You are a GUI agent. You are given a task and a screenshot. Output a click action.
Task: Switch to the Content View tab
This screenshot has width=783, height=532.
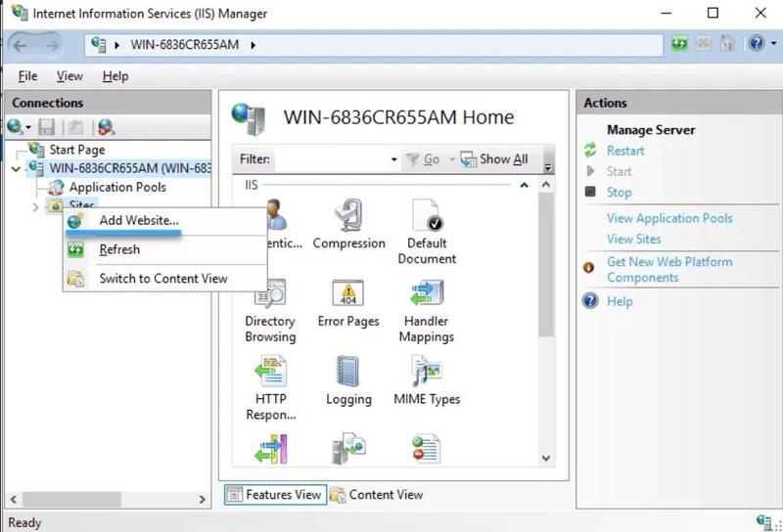coord(377,495)
